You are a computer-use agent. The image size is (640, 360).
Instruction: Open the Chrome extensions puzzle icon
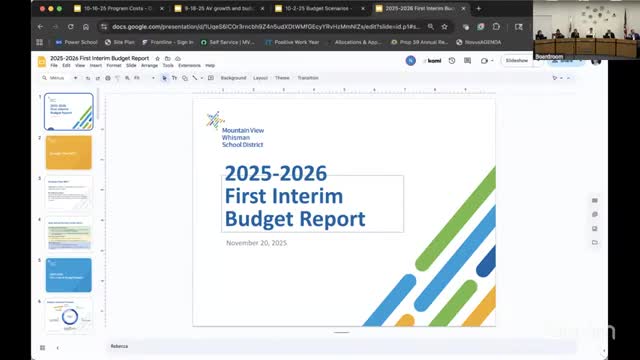tap(496, 27)
